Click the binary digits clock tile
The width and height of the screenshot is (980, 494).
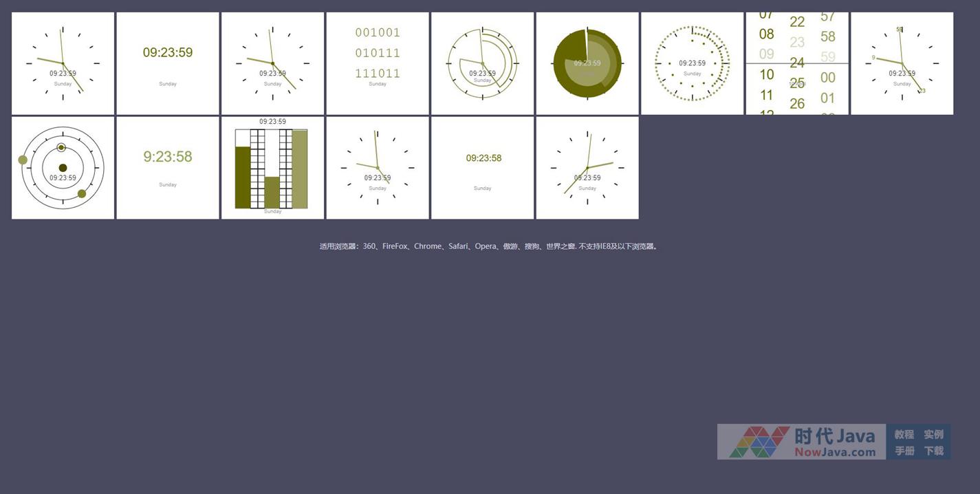tap(377, 63)
